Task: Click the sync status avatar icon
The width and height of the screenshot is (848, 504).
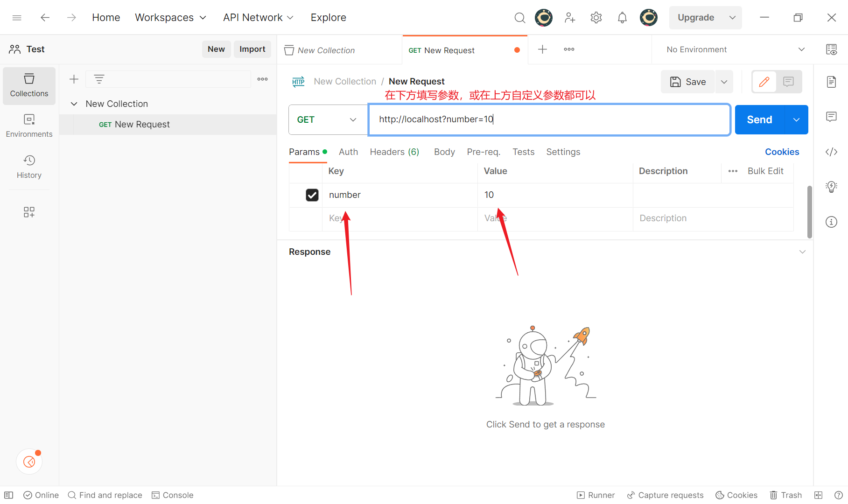Action: pyautogui.click(x=544, y=18)
